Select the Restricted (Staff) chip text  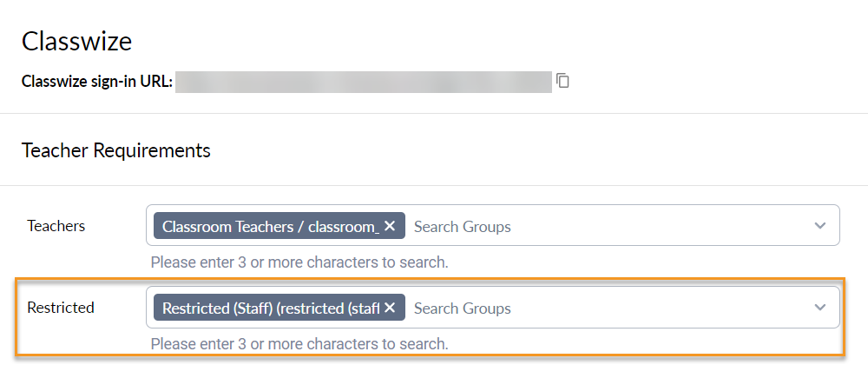point(271,308)
